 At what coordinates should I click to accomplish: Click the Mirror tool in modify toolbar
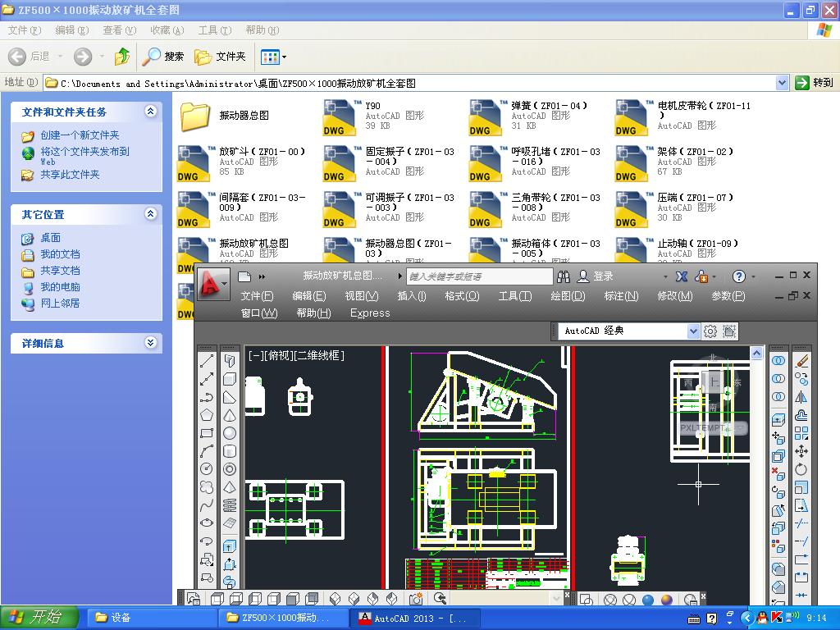tap(801, 397)
